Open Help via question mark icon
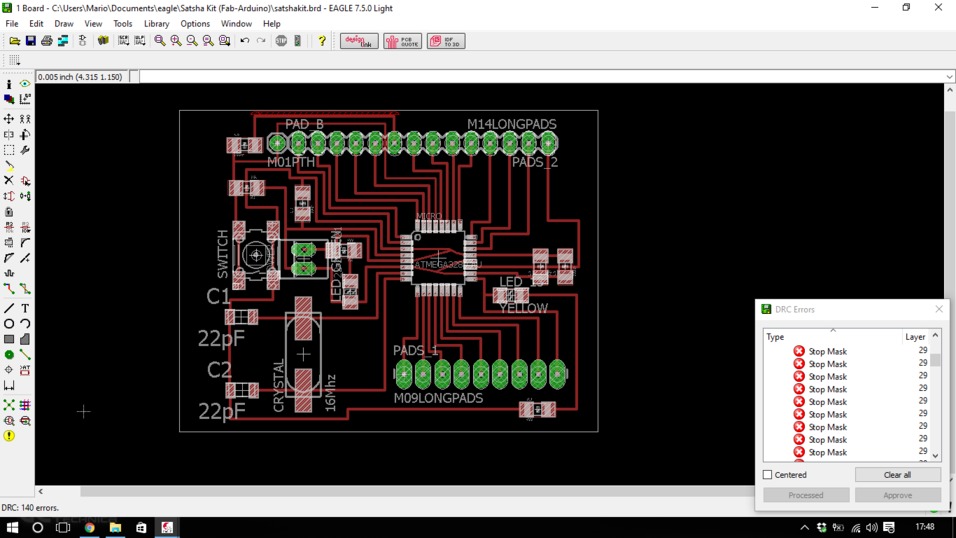This screenshot has height=538, width=956. coord(322,41)
